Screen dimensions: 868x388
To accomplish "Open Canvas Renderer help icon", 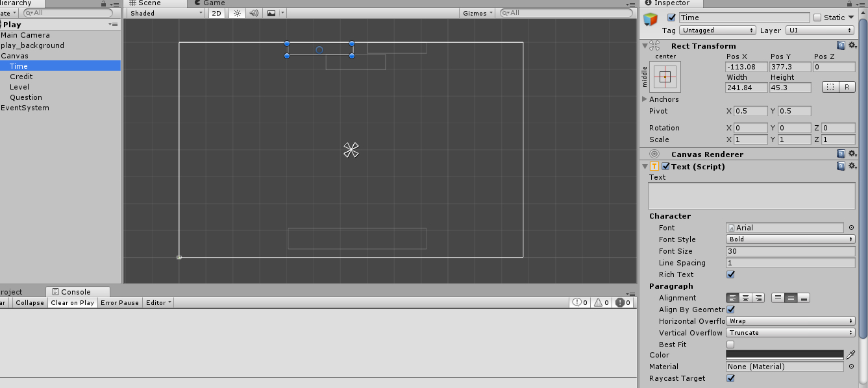I will (x=841, y=154).
